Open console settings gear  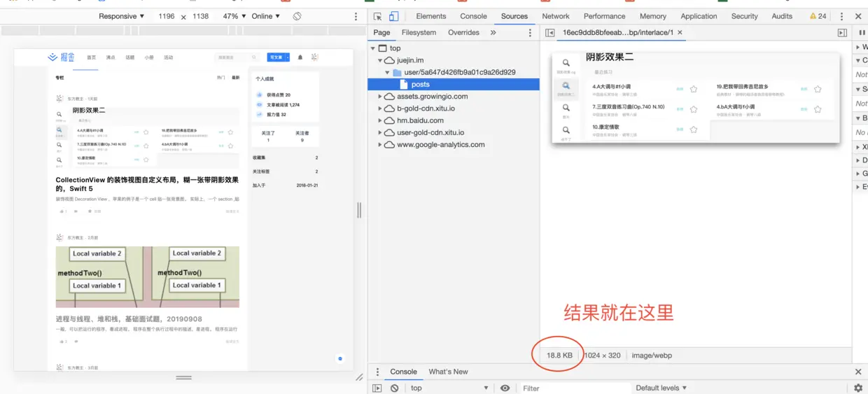(858, 388)
